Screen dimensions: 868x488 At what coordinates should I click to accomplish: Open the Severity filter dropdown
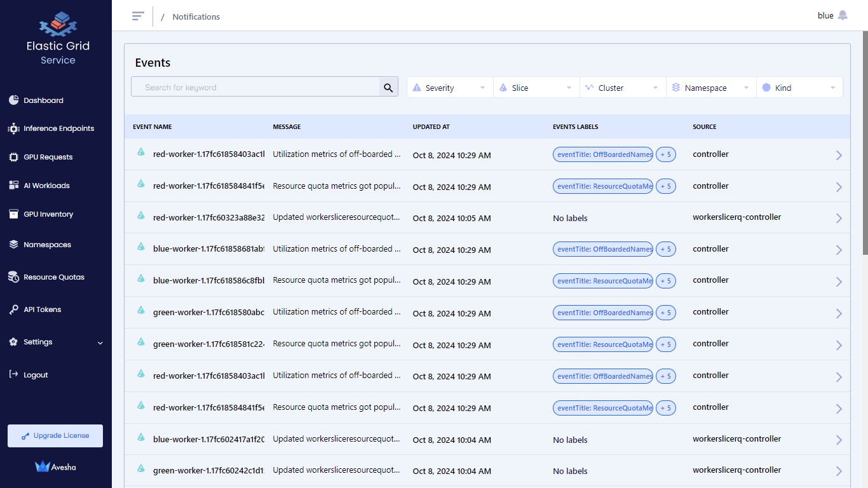[449, 87]
